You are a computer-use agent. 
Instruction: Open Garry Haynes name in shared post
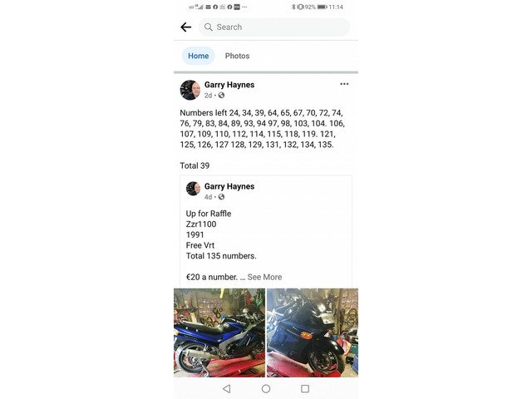229,186
